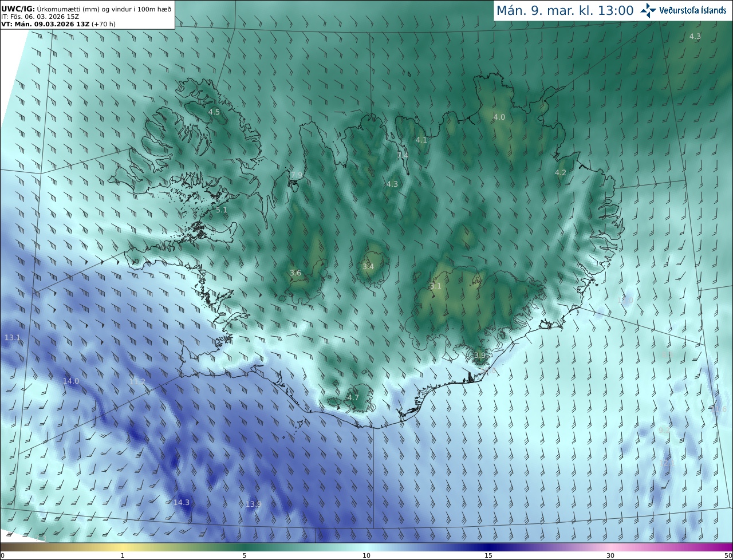Screen dimensions: 733x560
Task: Click the 13.1 value over the western sea
Action: [x=13, y=337]
